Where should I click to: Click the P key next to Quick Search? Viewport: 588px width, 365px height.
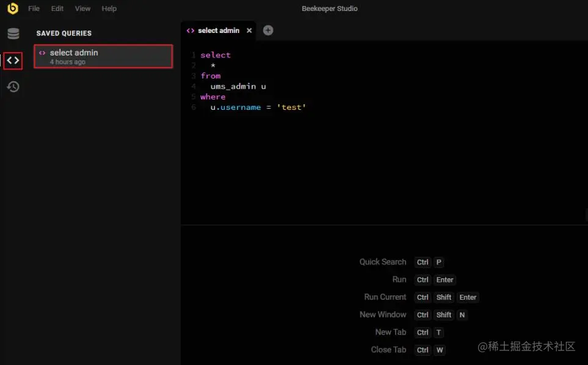point(439,262)
